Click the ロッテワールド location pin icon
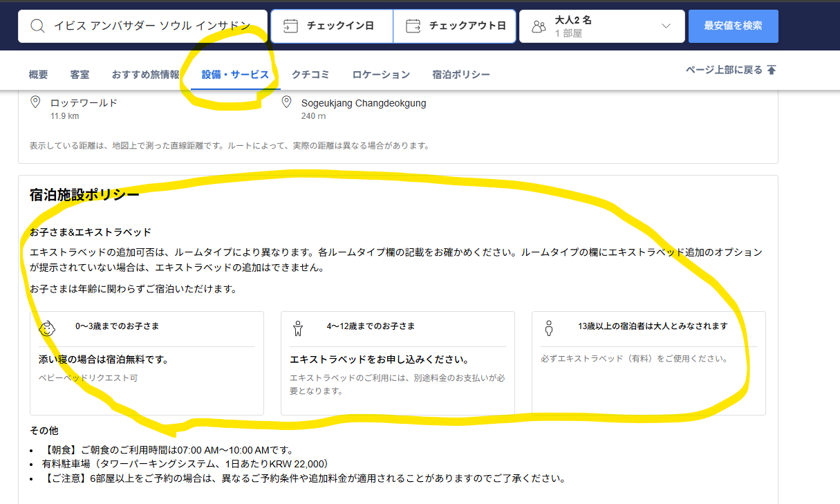The image size is (840, 504). 36,102
